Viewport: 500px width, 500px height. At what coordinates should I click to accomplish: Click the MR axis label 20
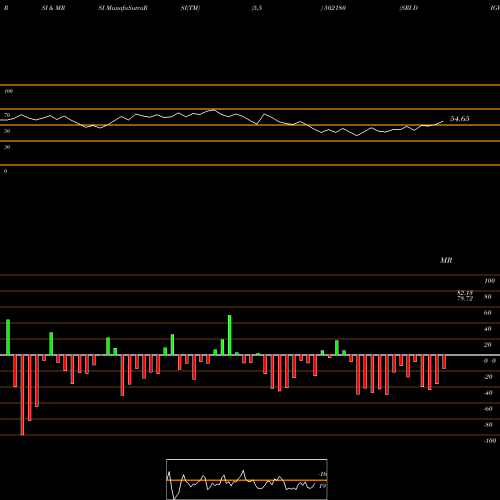(488, 345)
